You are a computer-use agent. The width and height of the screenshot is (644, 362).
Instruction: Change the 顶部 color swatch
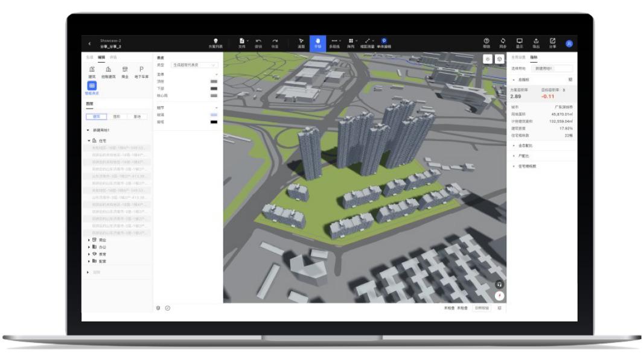click(x=214, y=81)
